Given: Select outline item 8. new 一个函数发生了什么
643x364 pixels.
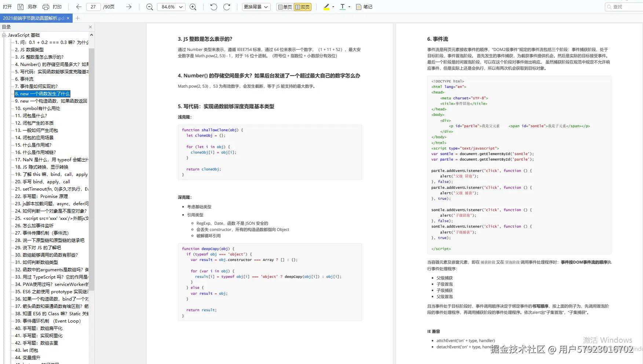Looking at the screenshot, I should coord(42,93).
